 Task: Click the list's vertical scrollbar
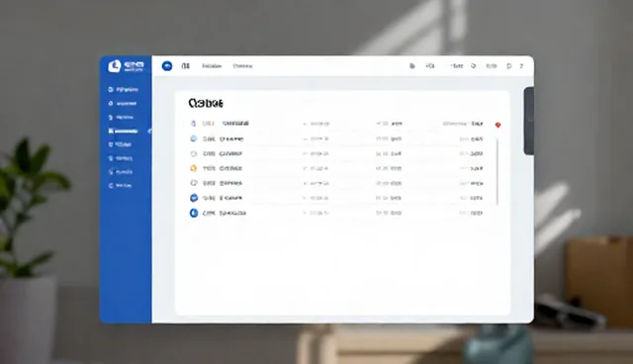click(x=497, y=171)
